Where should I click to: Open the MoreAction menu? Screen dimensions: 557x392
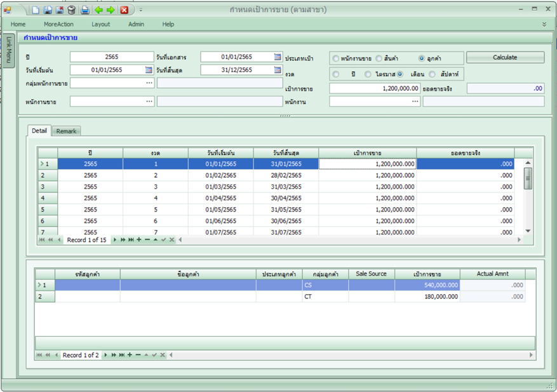click(58, 24)
